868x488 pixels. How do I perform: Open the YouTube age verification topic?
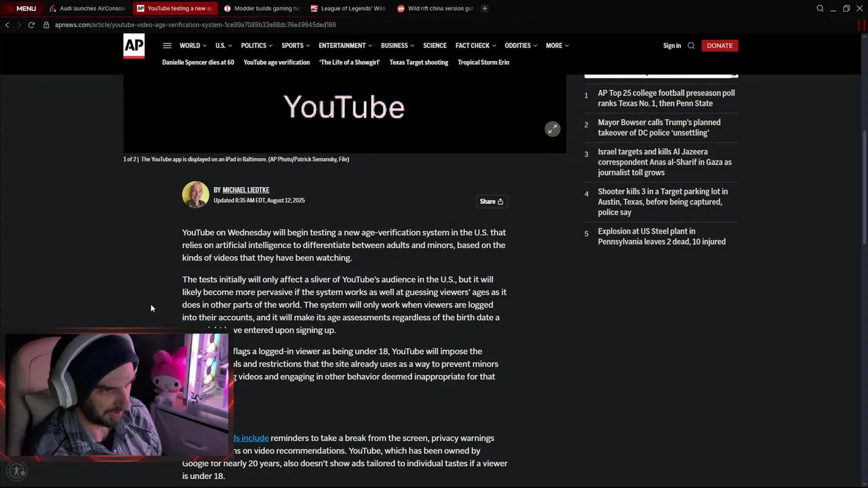[277, 62]
